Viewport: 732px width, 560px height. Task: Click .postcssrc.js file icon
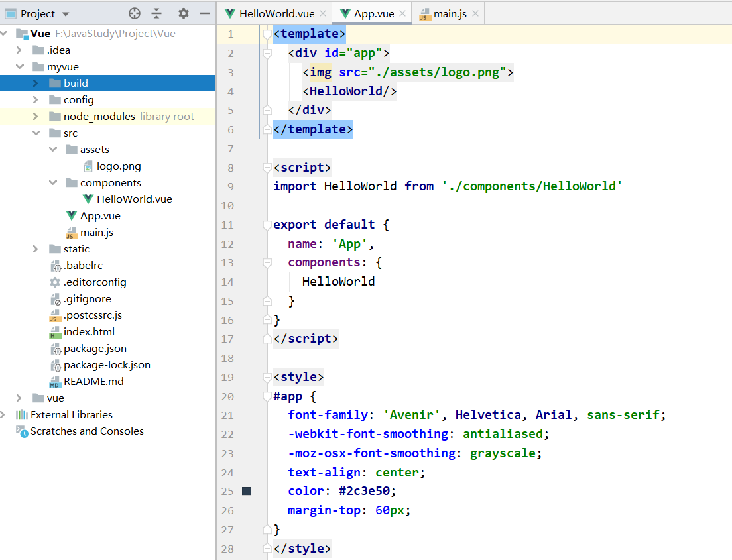55,316
